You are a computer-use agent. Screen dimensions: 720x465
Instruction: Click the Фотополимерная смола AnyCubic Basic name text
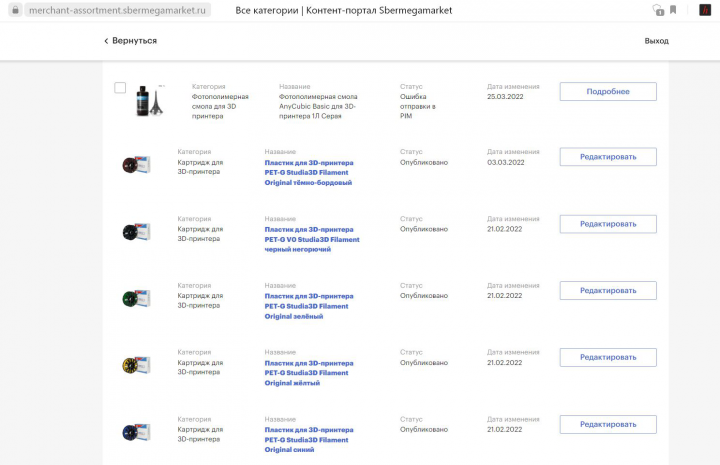(x=318, y=106)
